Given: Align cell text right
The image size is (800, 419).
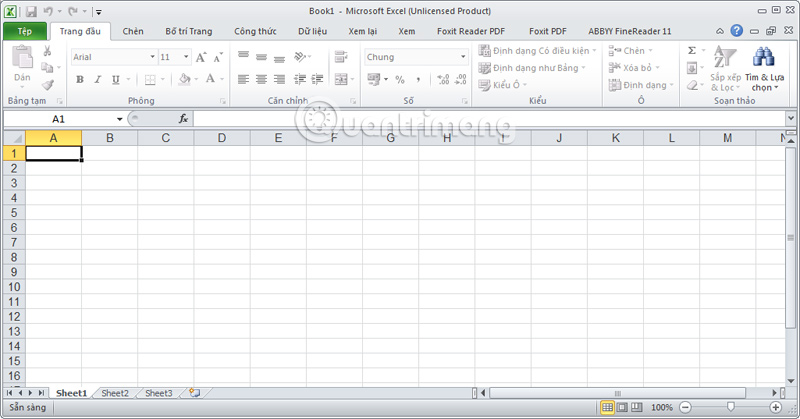Looking at the screenshot, I should click(279, 79).
